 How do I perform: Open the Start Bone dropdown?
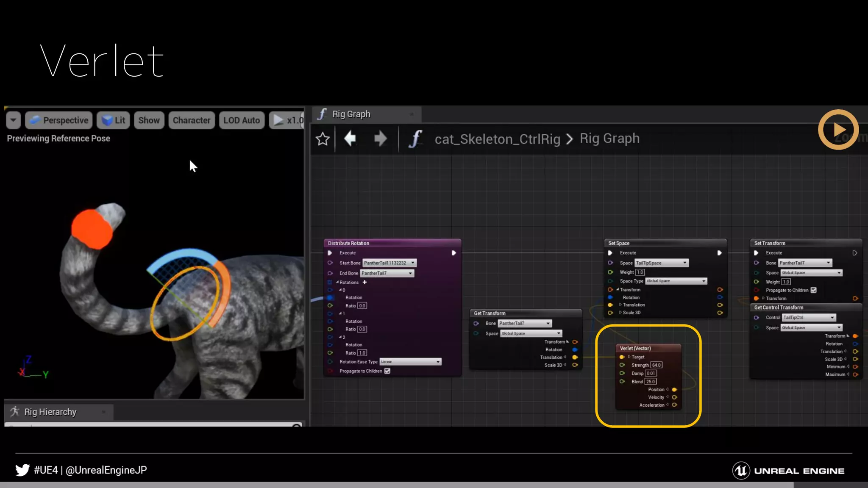[389, 263]
